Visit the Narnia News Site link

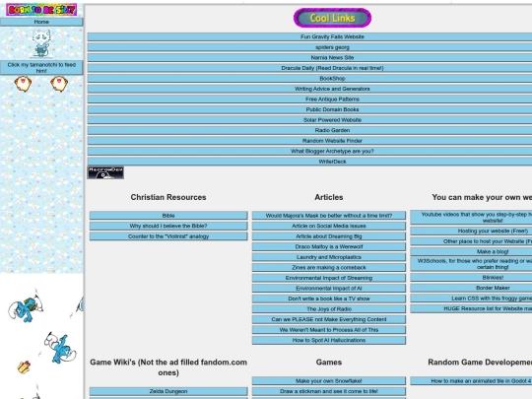click(x=309, y=57)
